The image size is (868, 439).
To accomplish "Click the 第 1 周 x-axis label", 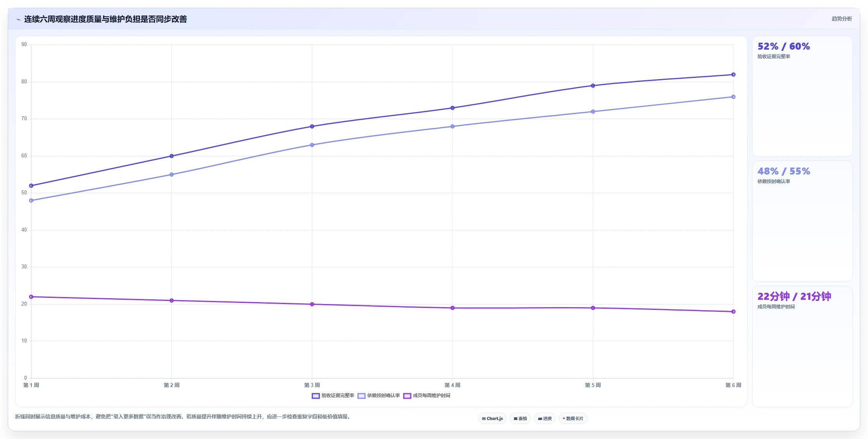I will coord(31,385).
